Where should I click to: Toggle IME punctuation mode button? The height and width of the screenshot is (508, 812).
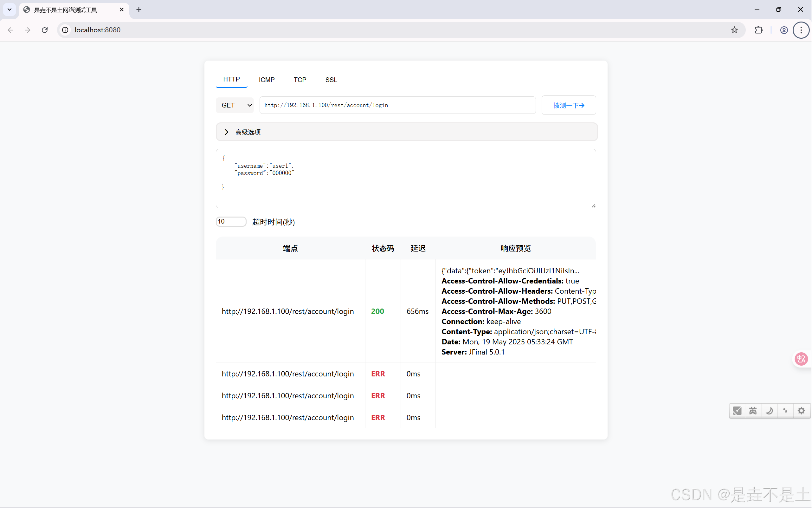click(x=785, y=411)
